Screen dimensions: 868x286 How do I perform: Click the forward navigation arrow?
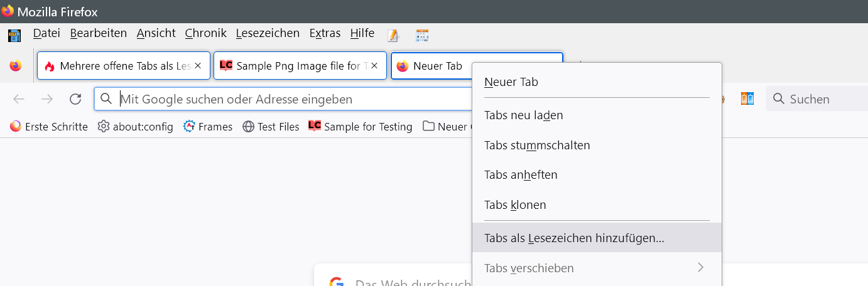pyautogui.click(x=47, y=99)
